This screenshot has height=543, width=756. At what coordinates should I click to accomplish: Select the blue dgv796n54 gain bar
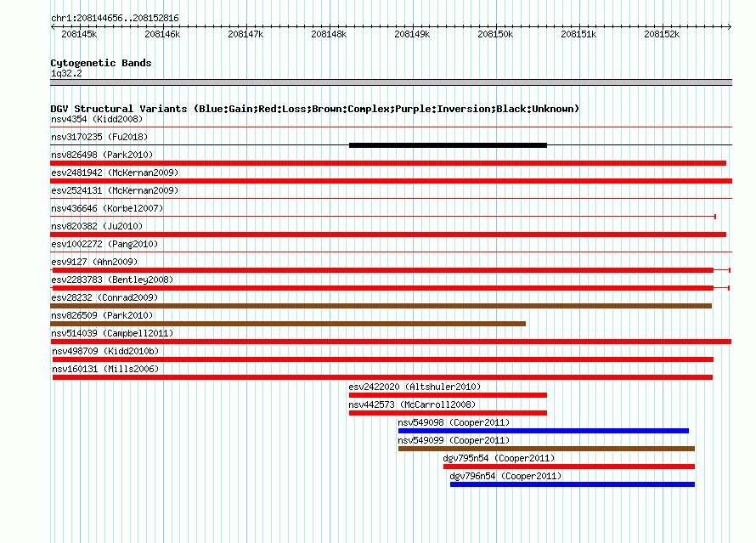573,484
